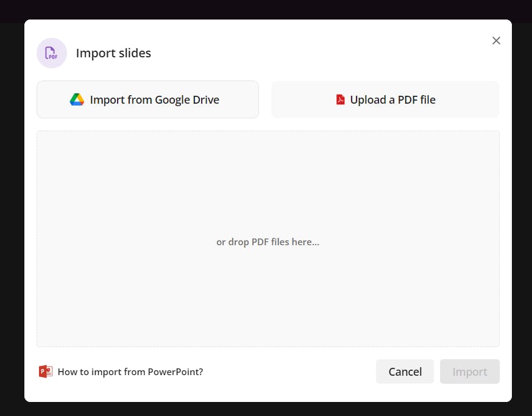The height and width of the screenshot is (416, 532).
Task: Click the "or drop PDF files here..." text
Action: point(268,242)
